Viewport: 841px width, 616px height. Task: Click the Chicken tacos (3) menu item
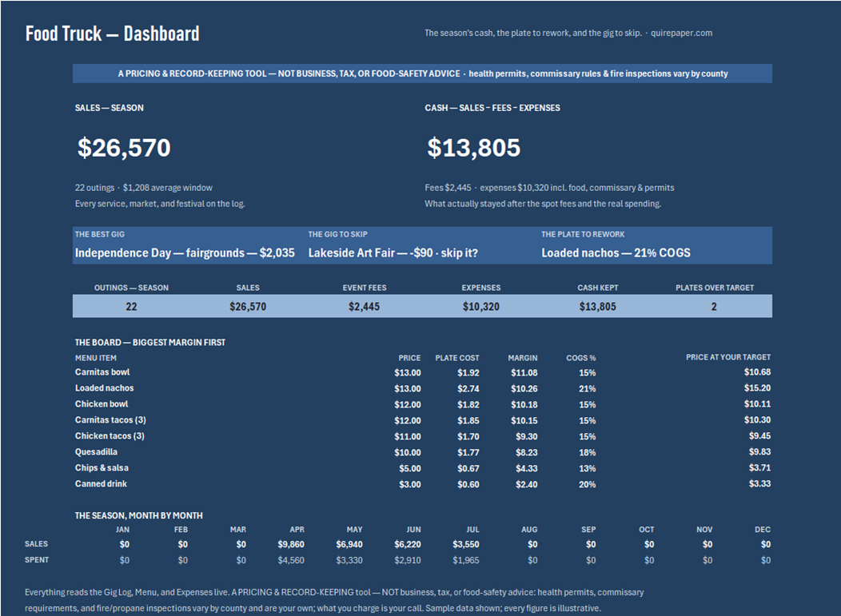click(x=110, y=436)
